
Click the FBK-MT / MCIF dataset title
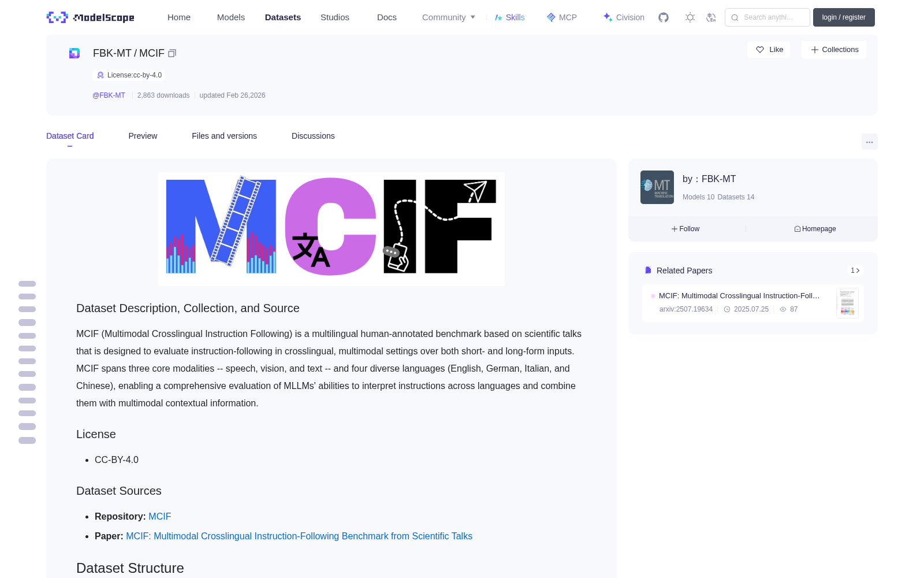pos(129,53)
